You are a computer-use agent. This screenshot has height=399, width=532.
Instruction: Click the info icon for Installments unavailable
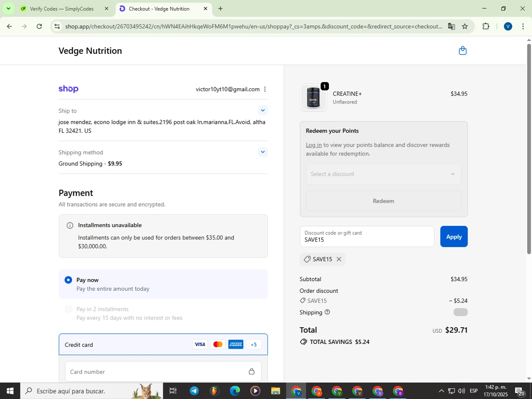coord(70,226)
